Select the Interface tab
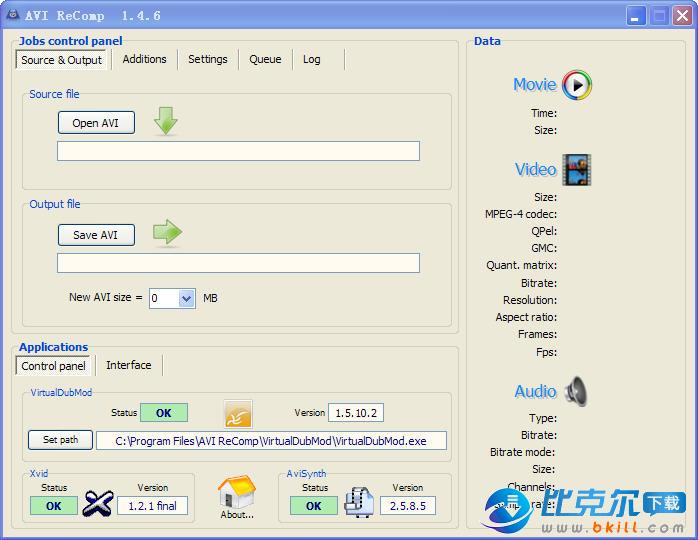The height and width of the screenshot is (540, 698). pyautogui.click(x=129, y=365)
